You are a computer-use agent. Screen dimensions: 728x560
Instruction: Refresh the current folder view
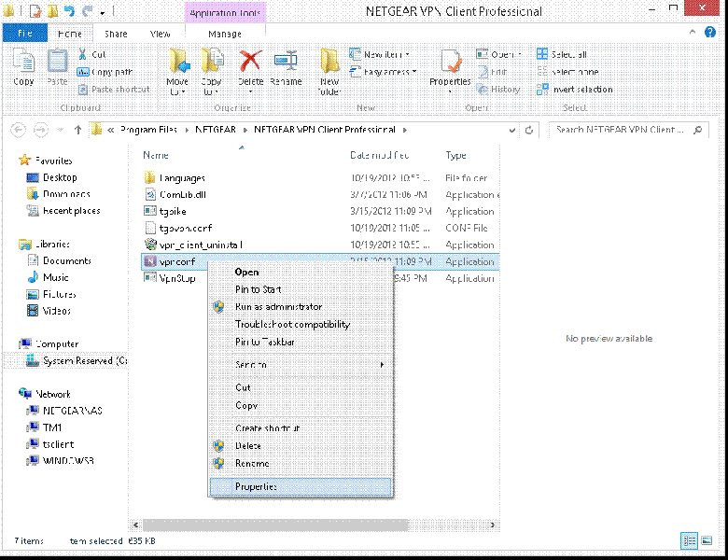[529, 130]
